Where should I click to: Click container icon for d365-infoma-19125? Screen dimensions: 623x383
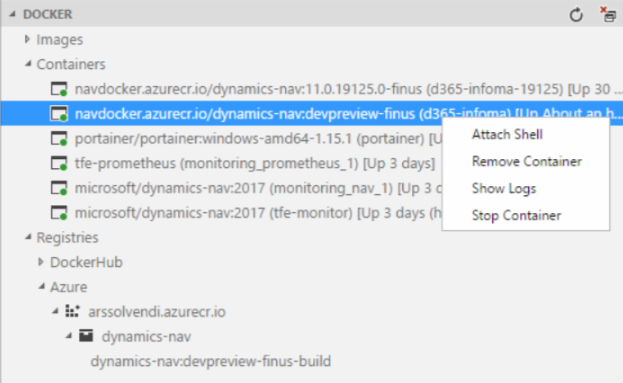(x=59, y=89)
